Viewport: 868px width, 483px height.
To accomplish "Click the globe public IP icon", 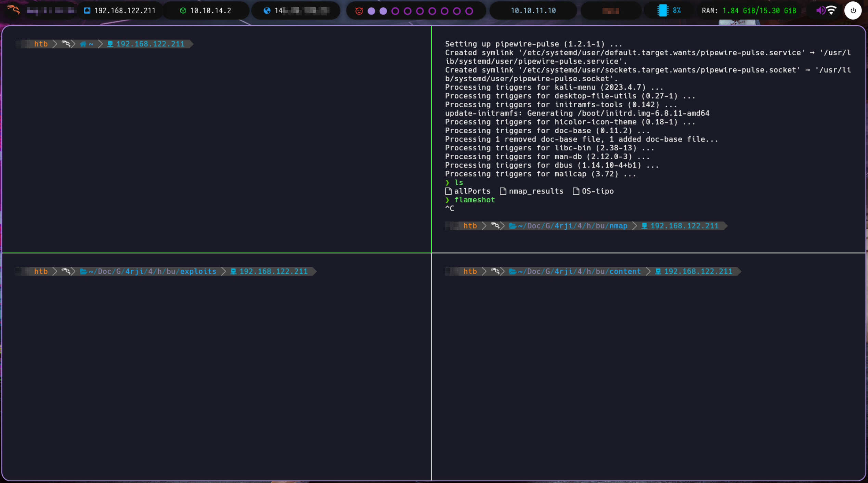I will [267, 11].
